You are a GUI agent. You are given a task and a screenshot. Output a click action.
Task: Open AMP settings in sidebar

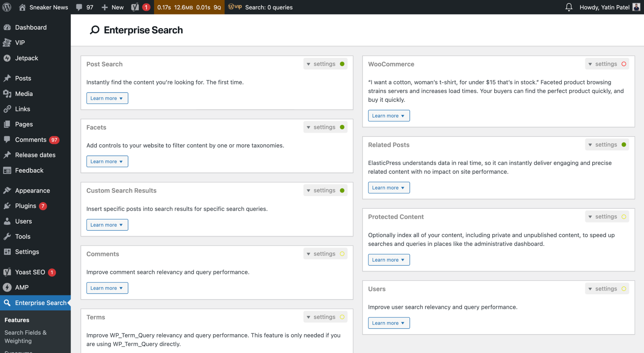pyautogui.click(x=22, y=287)
